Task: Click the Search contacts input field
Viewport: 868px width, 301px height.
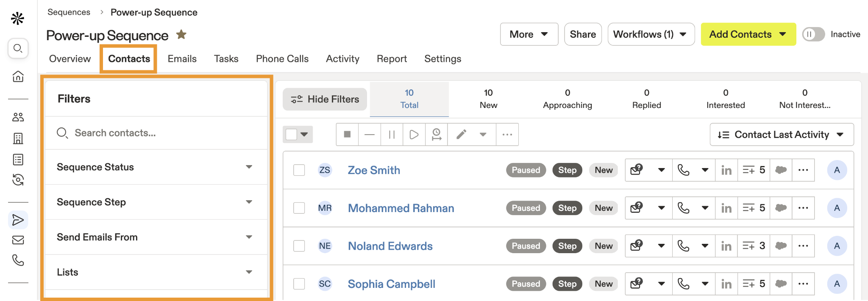Action: pos(161,133)
